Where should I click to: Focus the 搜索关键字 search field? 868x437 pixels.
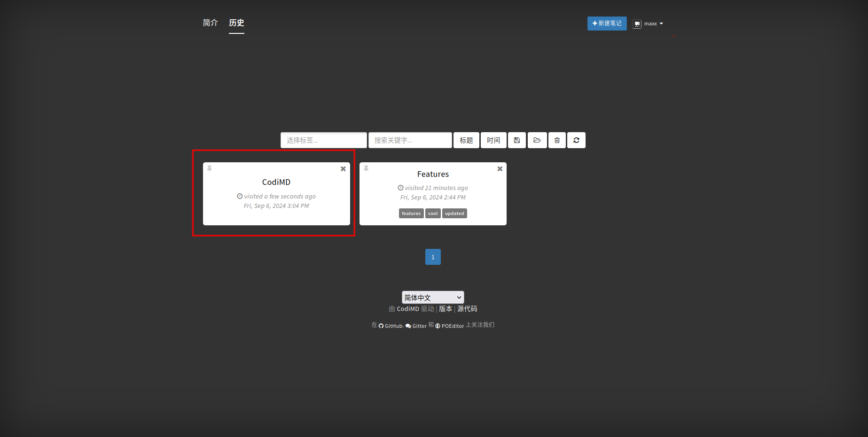410,140
